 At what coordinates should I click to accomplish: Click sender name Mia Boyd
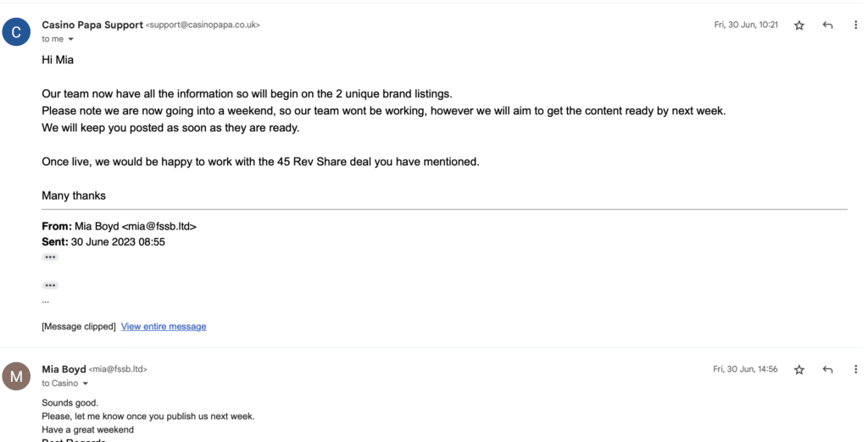click(64, 369)
